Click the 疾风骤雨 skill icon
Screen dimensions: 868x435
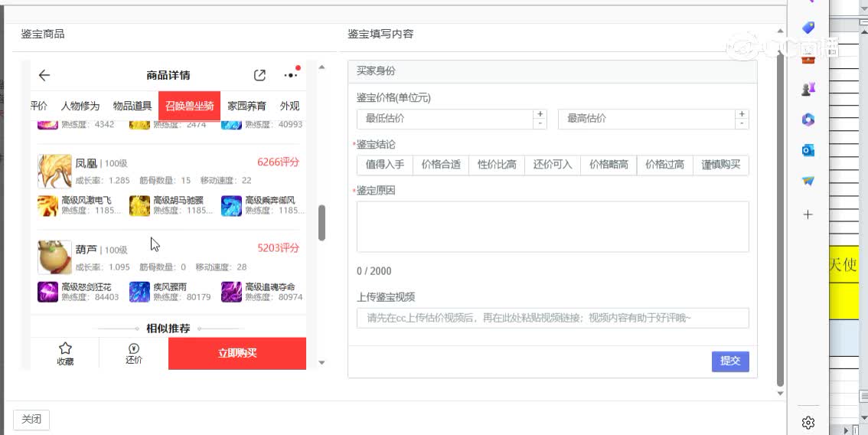(x=139, y=292)
